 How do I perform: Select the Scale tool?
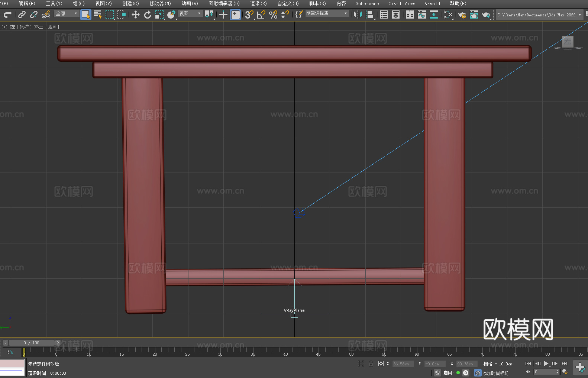pos(159,14)
